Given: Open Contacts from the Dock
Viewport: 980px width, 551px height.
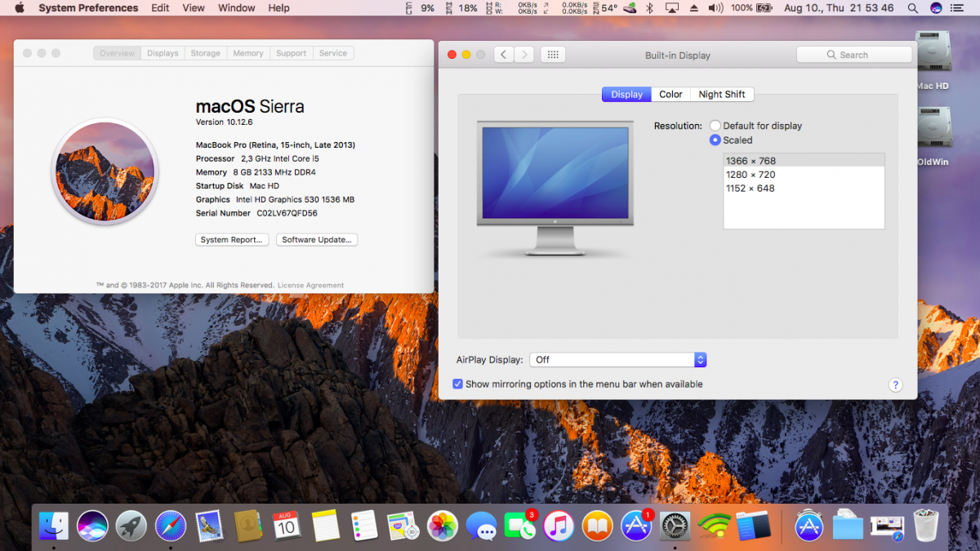Looking at the screenshot, I should [x=247, y=526].
